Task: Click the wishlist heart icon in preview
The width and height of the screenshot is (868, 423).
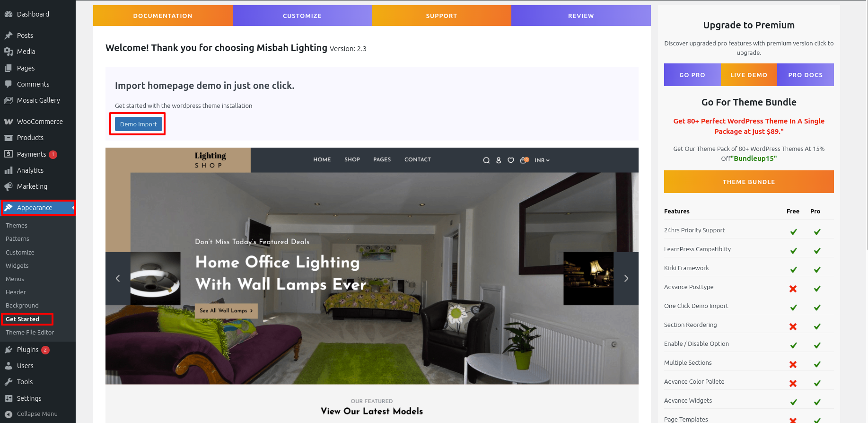Action: point(511,160)
